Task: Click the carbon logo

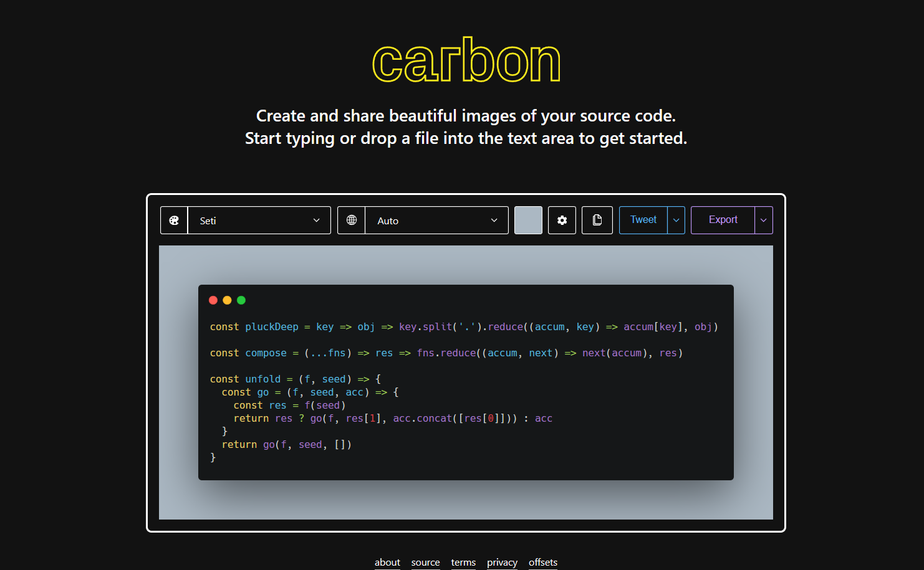Action: pyautogui.click(x=466, y=60)
